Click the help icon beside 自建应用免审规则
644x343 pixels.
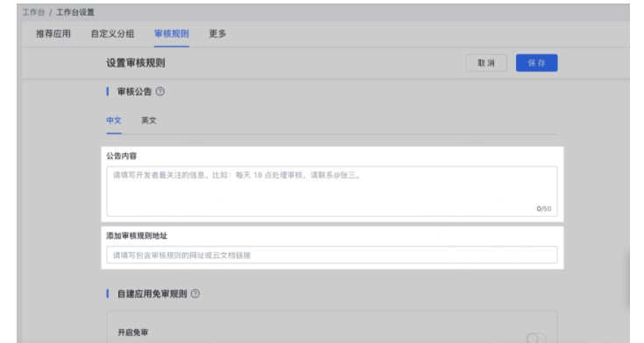pyautogui.click(x=195, y=294)
